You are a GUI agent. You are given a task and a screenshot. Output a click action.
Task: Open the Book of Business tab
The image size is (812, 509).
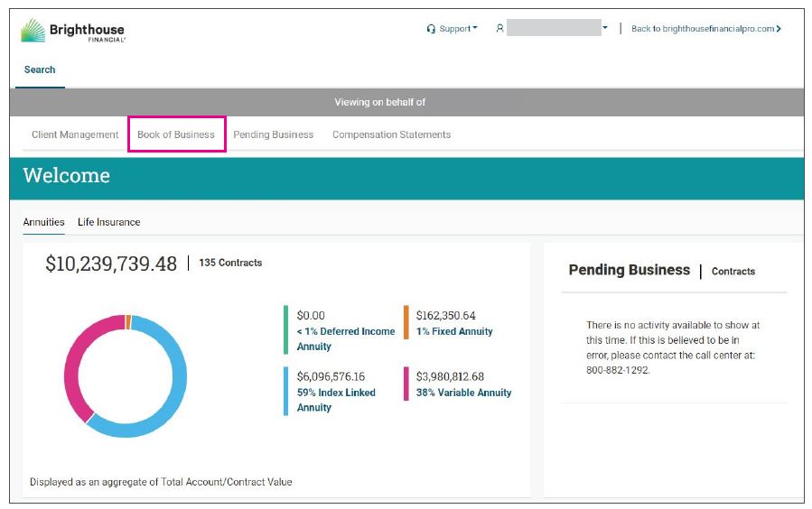pyautogui.click(x=176, y=134)
